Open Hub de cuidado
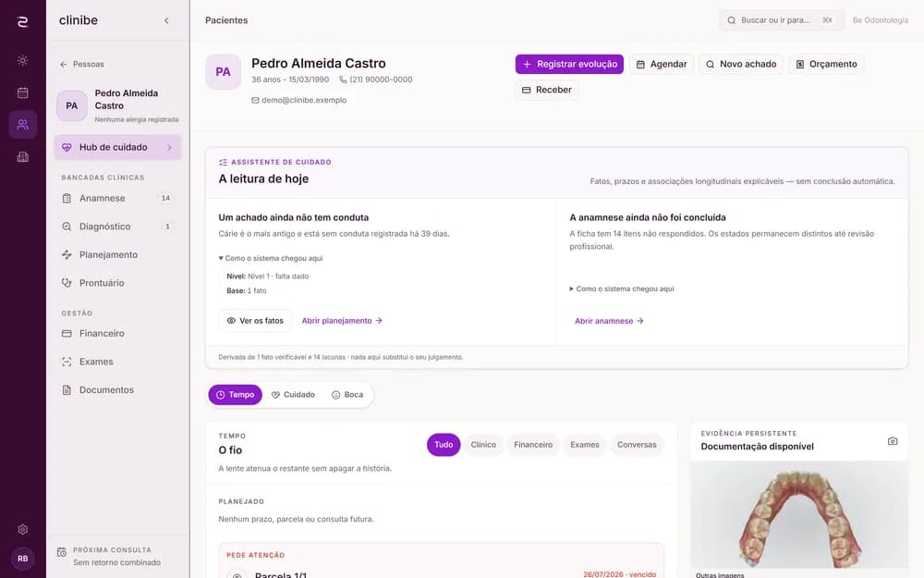Viewport: 924px width, 578px height. pyautogui.click(x=117, y=147)
